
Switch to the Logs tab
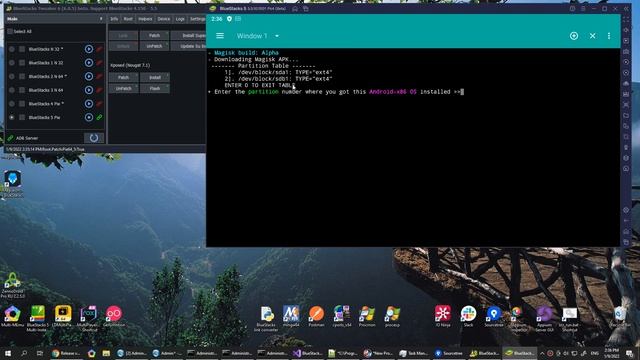180,19
